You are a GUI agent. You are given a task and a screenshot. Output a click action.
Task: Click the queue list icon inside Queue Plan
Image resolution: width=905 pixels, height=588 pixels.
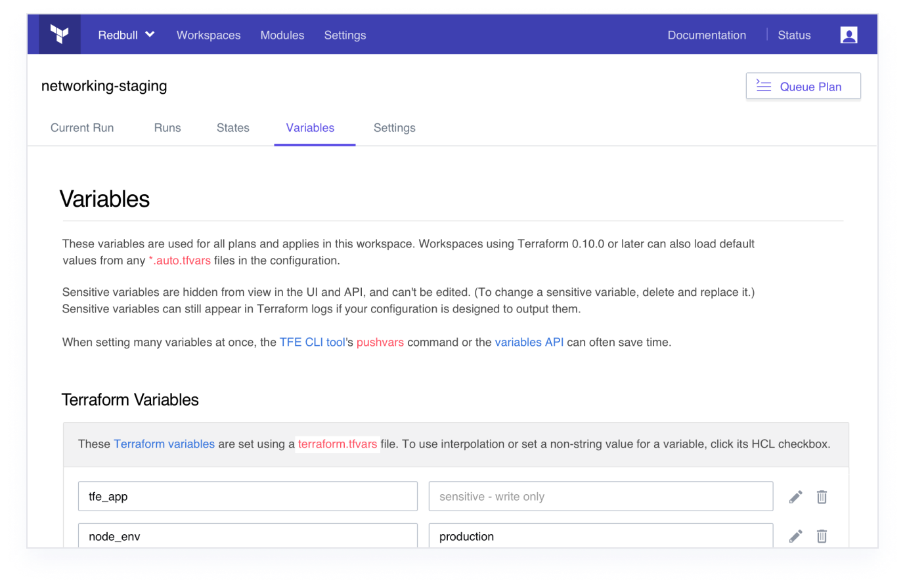763,85
